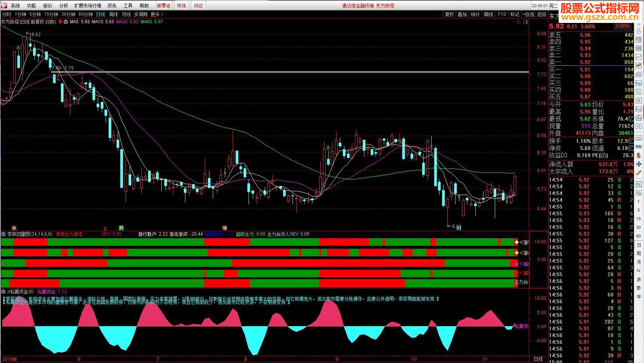Click the +自选 button
Image resolution: width=644 pixels, height=363 pixels.
pos(528,14)
